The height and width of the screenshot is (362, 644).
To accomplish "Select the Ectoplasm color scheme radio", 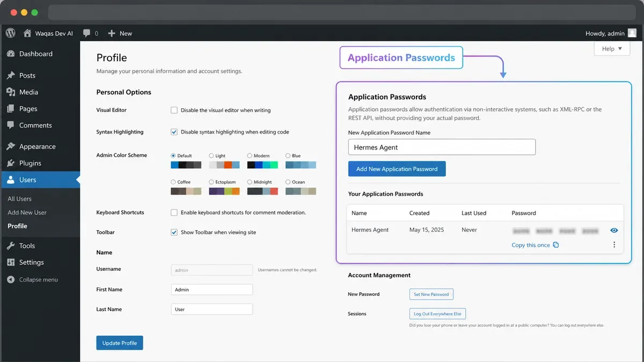I will (x=211, y=182).
